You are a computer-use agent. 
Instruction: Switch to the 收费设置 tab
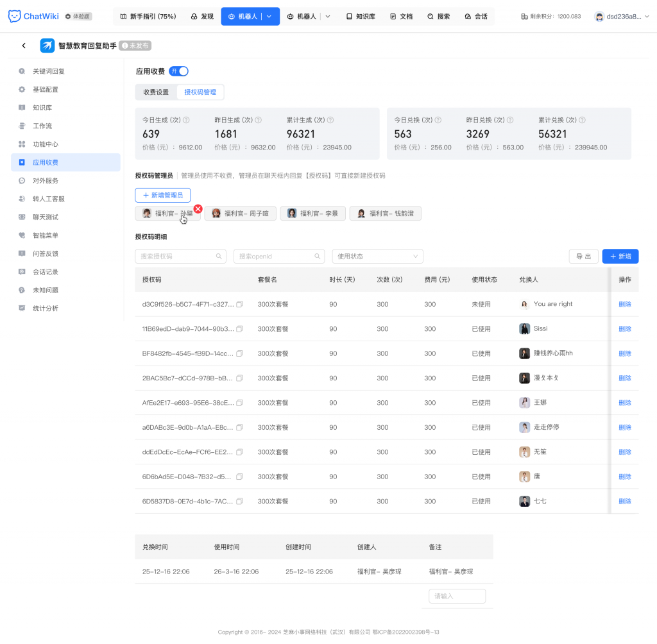tap(156, 92)
